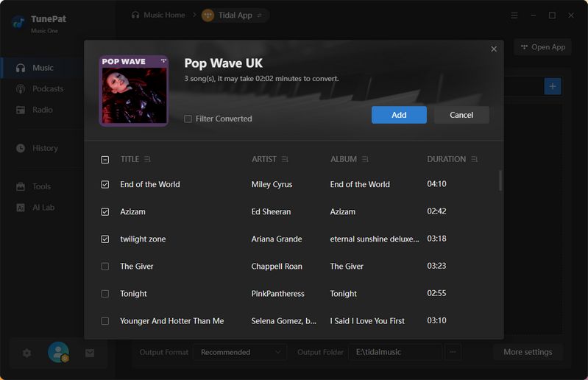The image size is (588, 380).
Task: Go to Music Home breadcrumb
Action: tap(164, 15)
